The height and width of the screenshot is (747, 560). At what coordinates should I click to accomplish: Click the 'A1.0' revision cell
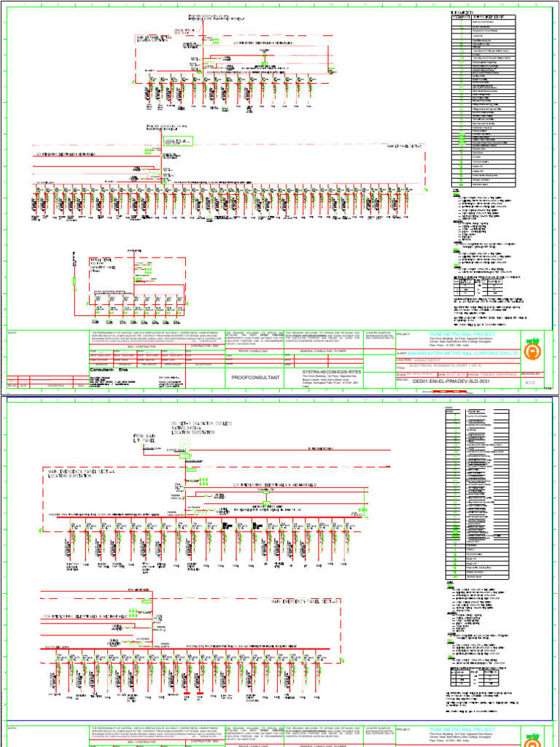531,382
